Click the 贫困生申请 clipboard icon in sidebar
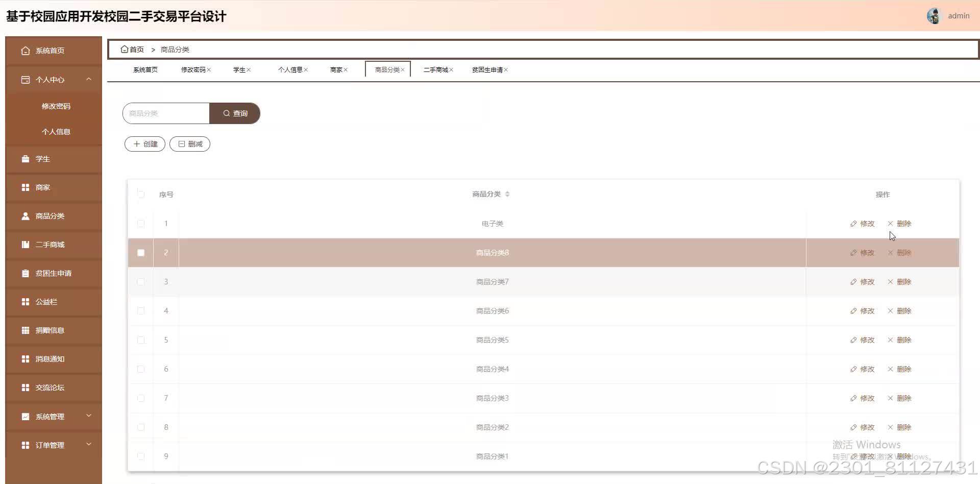Screen dimensions: 980x484 (x=26, y=273)
